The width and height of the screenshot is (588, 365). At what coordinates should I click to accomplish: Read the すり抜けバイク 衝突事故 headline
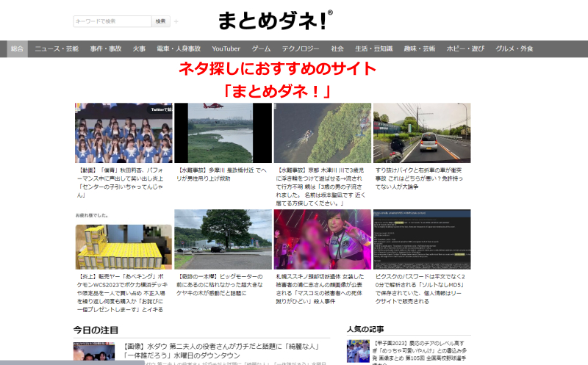(x=419, y=178)
